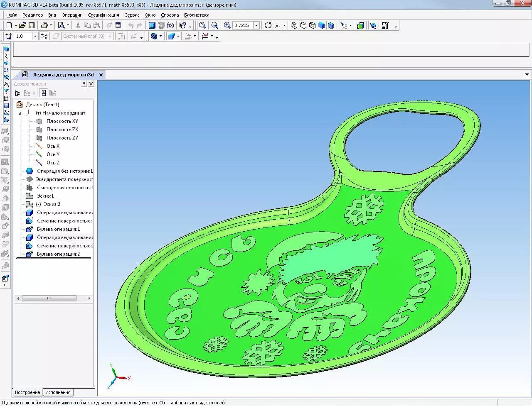
Task: Switch to shaded display mode
Action: click(321, 25)
